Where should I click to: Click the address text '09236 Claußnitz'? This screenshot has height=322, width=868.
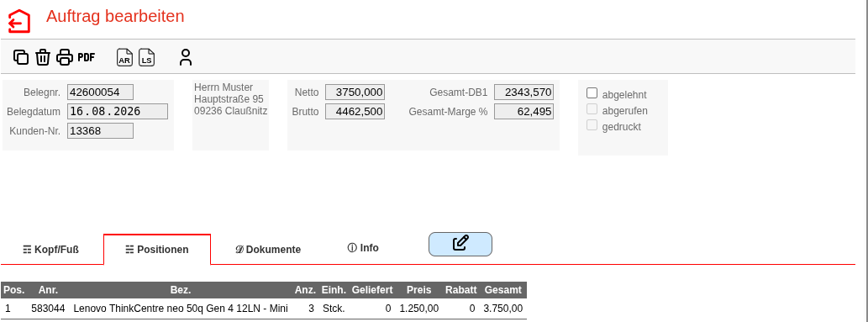[x=231, y=111]
